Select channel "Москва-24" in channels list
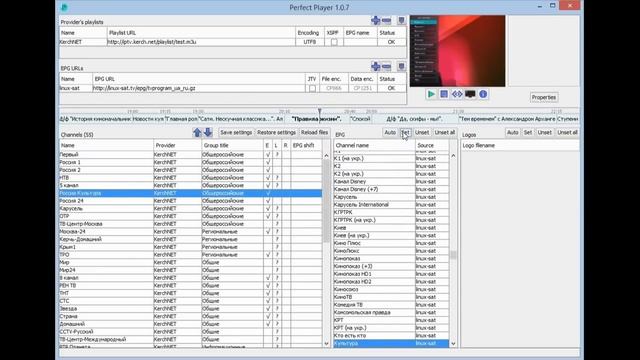The height and width of the screenshot is (360, 640). [190, 231]
